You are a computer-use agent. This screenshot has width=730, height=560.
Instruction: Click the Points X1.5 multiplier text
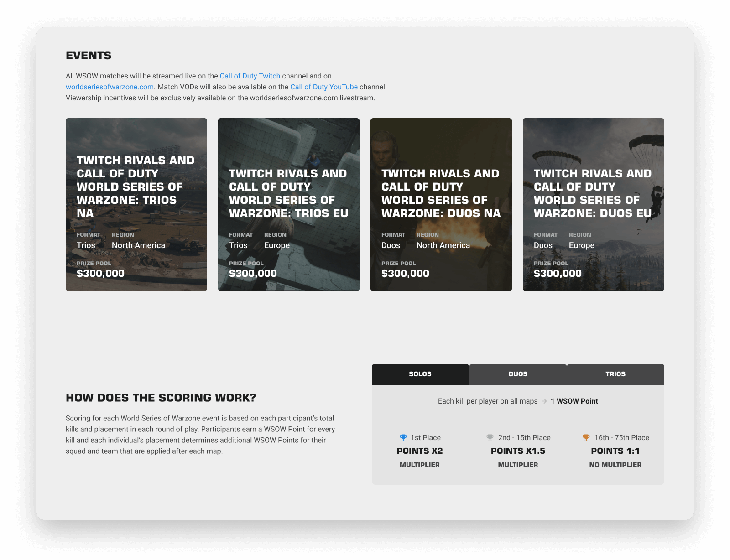(x=518, y=451)
